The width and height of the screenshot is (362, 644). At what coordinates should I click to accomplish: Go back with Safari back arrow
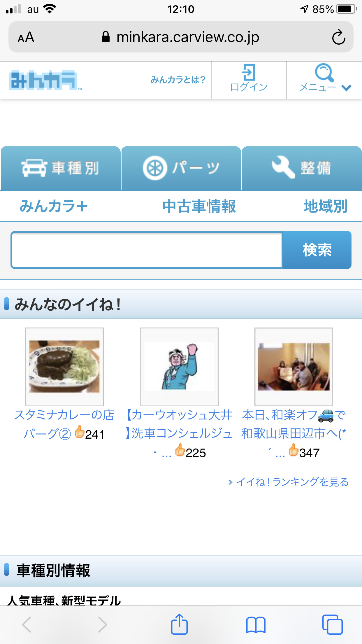pos(27,624)
